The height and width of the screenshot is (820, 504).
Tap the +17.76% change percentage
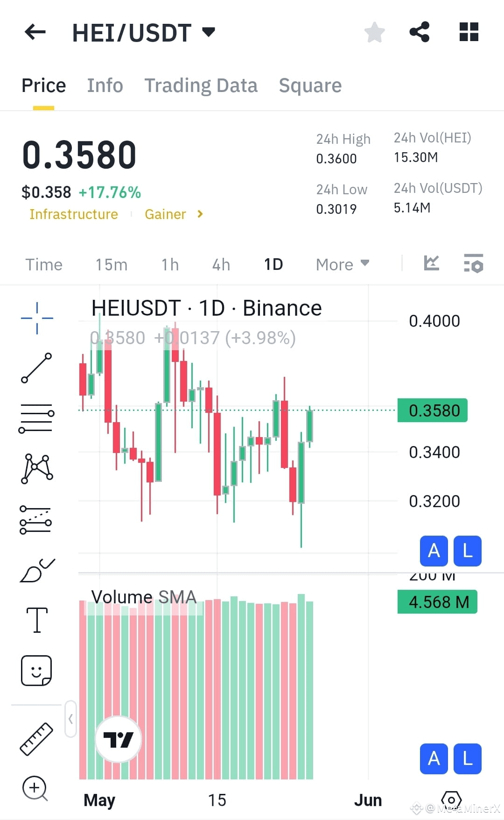point(110,192)
